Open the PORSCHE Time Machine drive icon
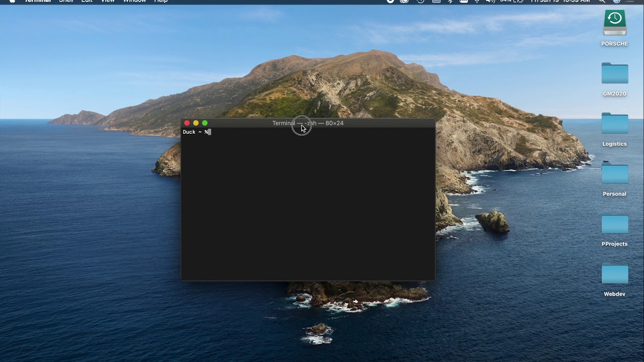The width and height of the screenshot is (644, 362). coord(614,23)
